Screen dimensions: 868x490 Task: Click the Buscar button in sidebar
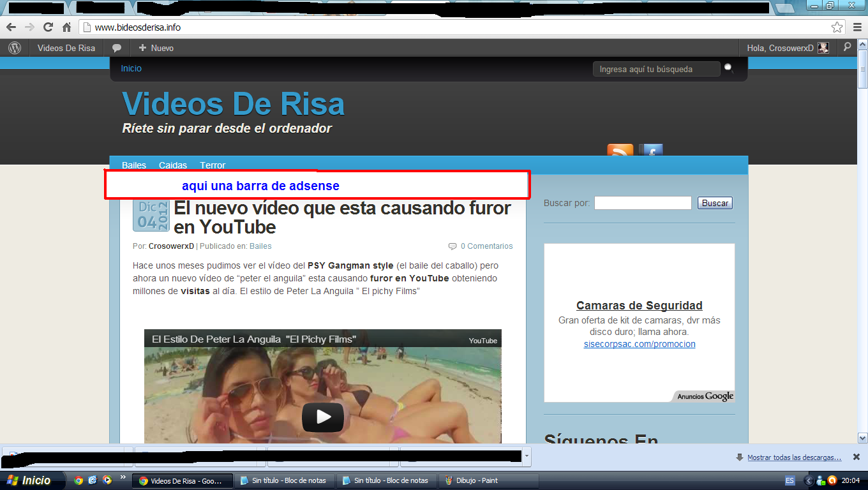click(715, 203)
